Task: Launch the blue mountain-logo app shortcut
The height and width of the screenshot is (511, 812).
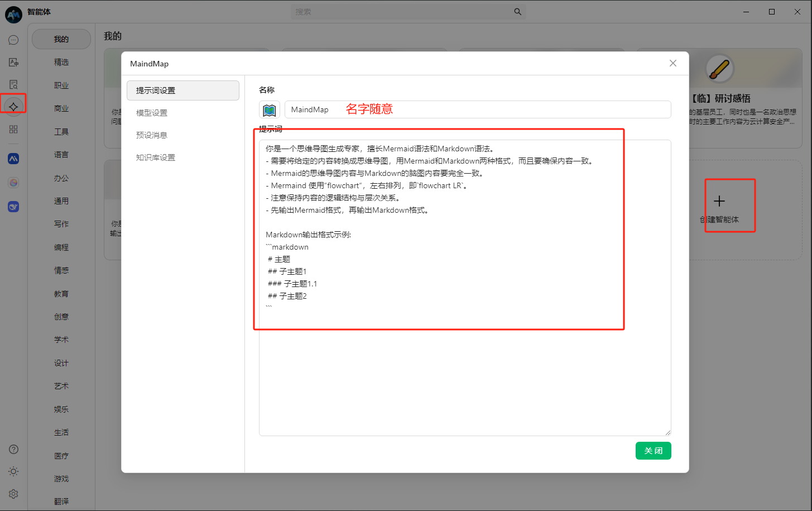Action: 13,159
